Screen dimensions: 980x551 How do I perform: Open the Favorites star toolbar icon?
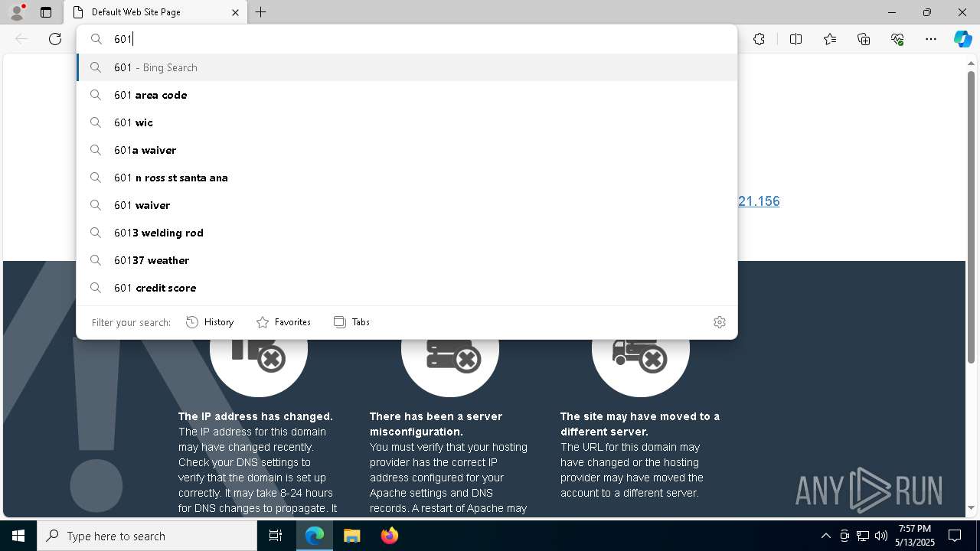click(830, 39)
